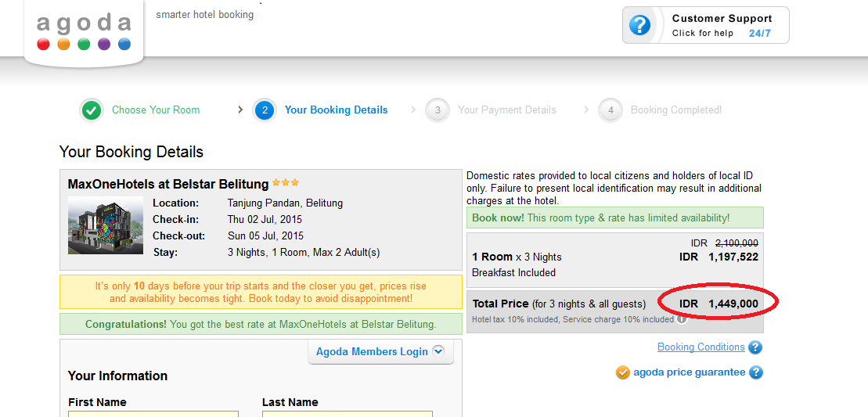Select Your Booking Details step

coord(336,110)
